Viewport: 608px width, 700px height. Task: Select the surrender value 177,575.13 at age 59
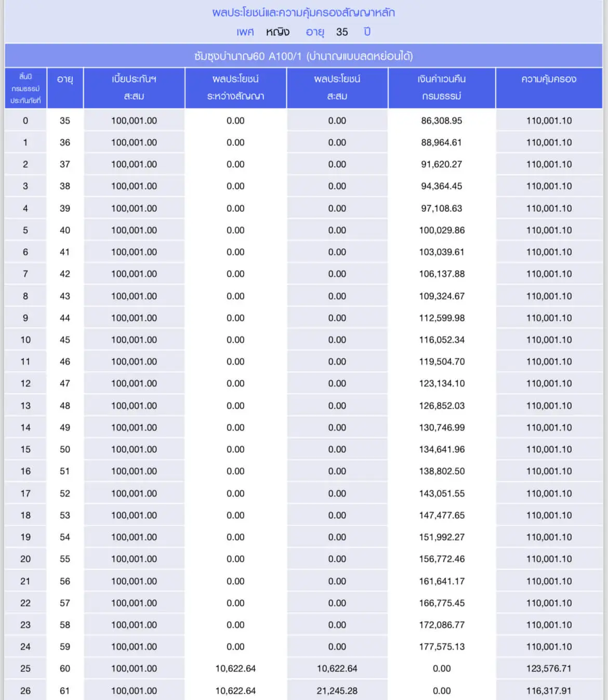[x=442, y=647]
